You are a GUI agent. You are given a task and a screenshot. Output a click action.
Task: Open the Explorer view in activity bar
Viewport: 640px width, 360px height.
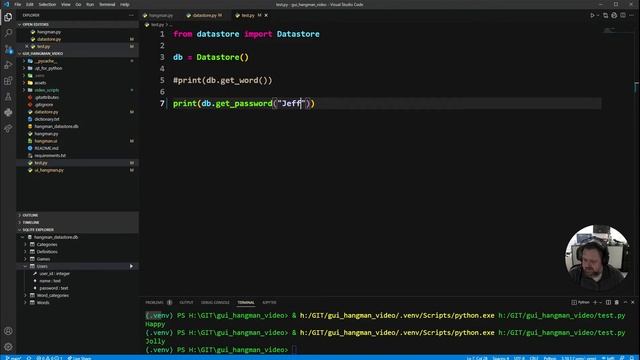[8, 17]
